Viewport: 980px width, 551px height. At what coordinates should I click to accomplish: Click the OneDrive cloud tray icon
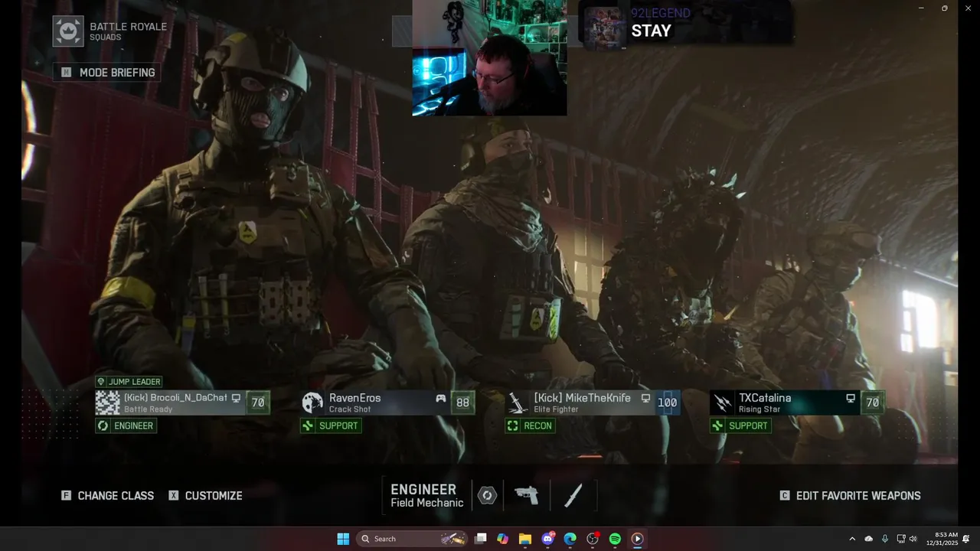point(868,539)
